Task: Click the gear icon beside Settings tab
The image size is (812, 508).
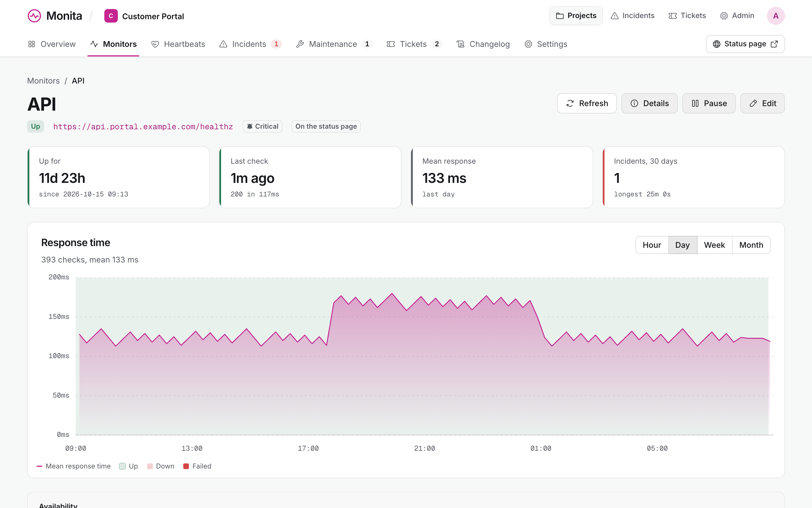Action: click(x=528, y=44)
